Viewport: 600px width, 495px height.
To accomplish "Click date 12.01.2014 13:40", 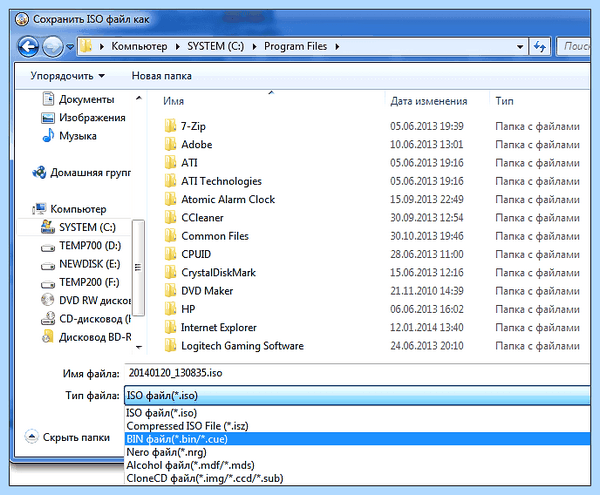I will (427, 327).
